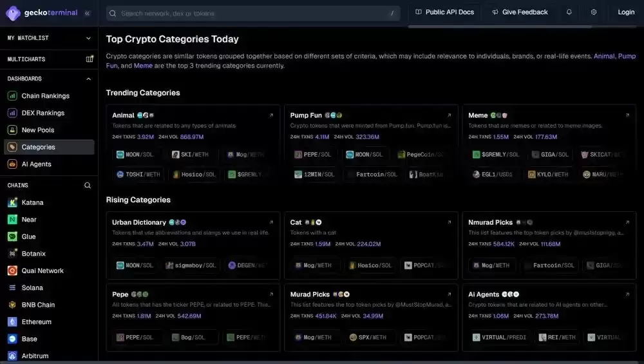This screenshot has width=644, height=364.
Task: Click the horizontal scrollbar under top bar
Action: click(500, 26)
